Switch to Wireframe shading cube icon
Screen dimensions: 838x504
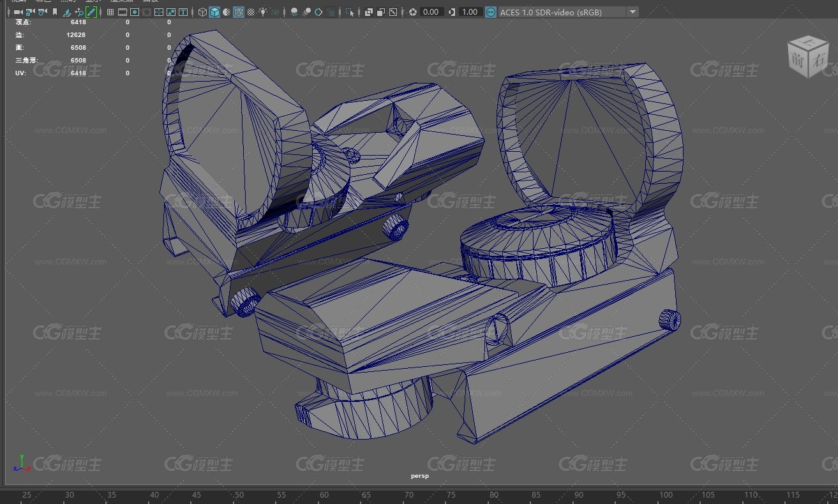coord(202,12)
